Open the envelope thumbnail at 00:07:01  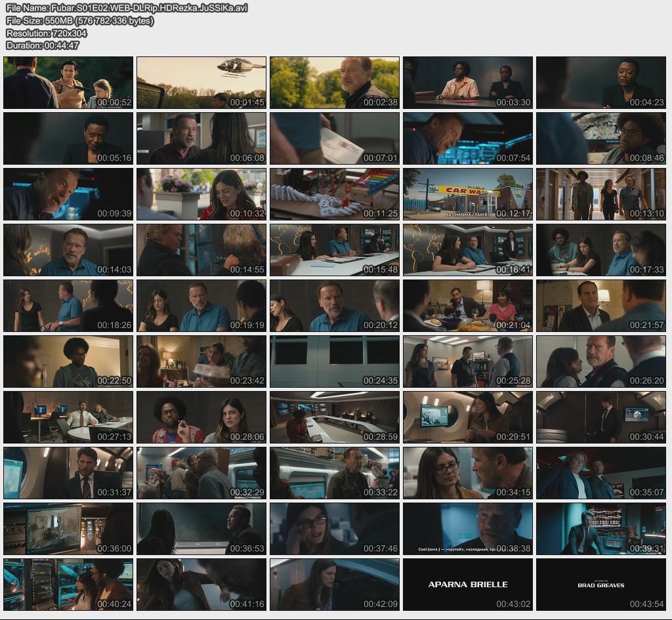coord(335,138)
